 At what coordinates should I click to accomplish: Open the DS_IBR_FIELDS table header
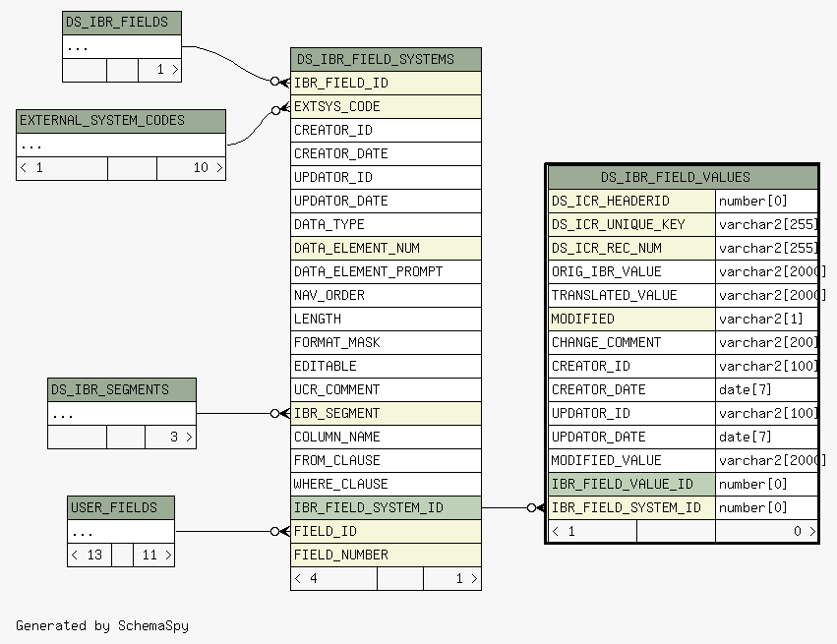click(x=122, y=23)
